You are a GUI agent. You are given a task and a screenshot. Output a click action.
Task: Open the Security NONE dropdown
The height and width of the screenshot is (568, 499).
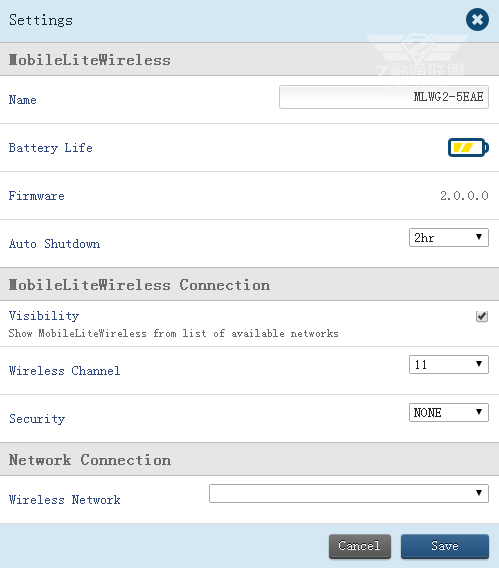click(x=449, y=412)
